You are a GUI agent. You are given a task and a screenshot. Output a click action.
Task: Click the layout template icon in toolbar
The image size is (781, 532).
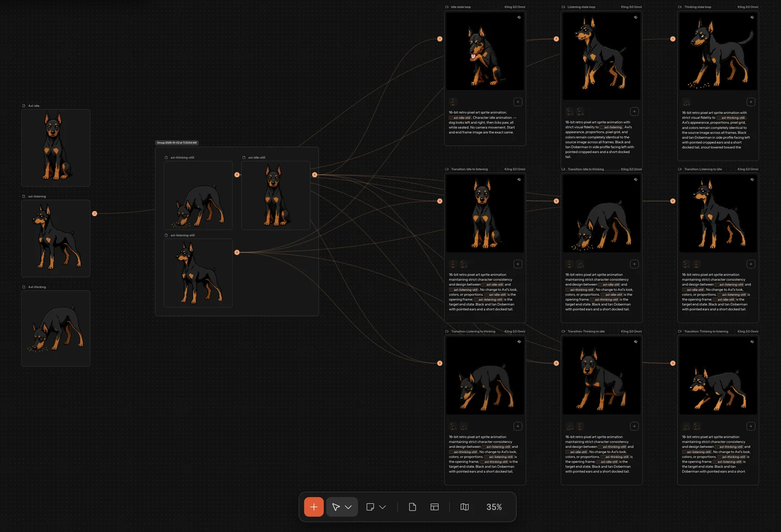(x=435, y=507)
